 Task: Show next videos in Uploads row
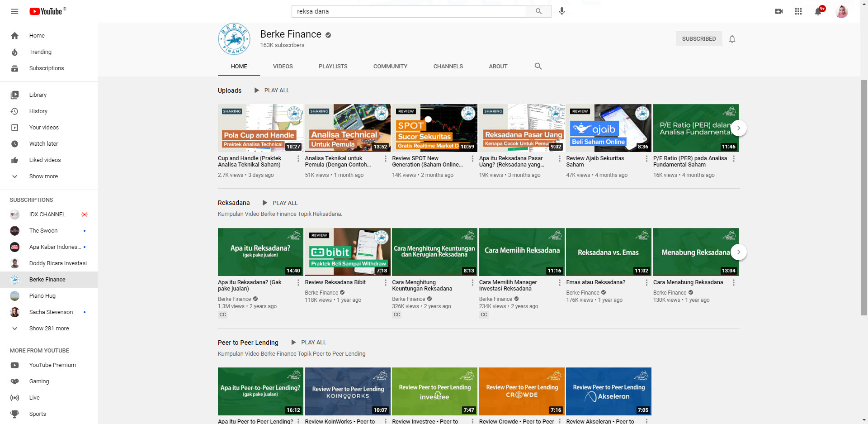[x=738, y=128]
